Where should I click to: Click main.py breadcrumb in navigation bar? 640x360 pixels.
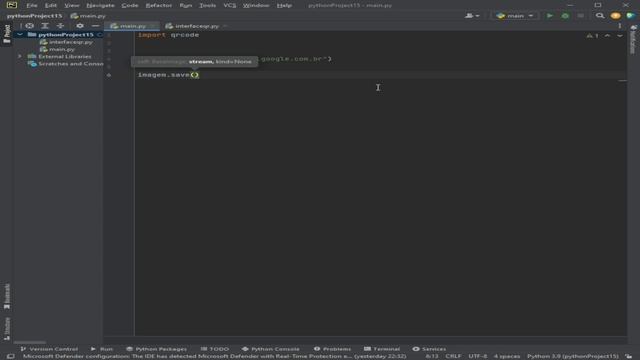(88, 16)
